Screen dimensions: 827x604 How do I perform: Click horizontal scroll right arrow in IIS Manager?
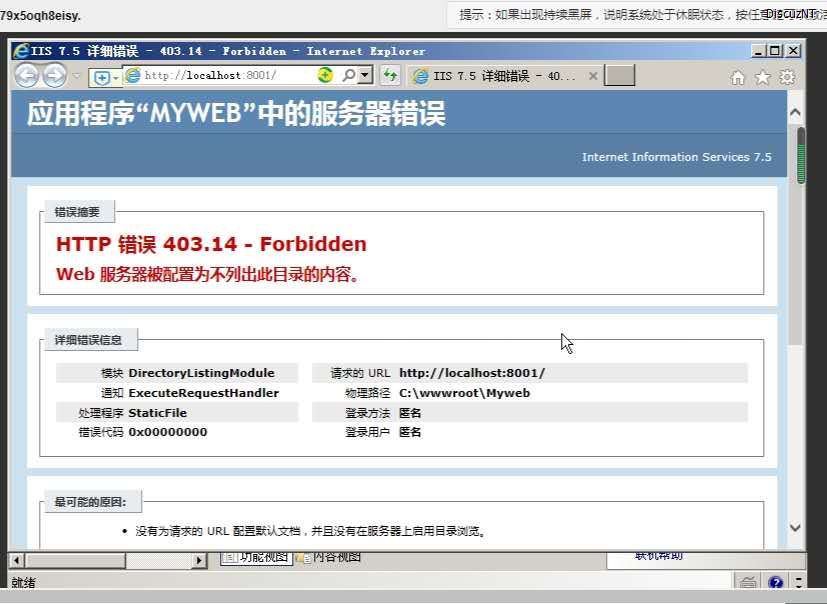[199, 560]
